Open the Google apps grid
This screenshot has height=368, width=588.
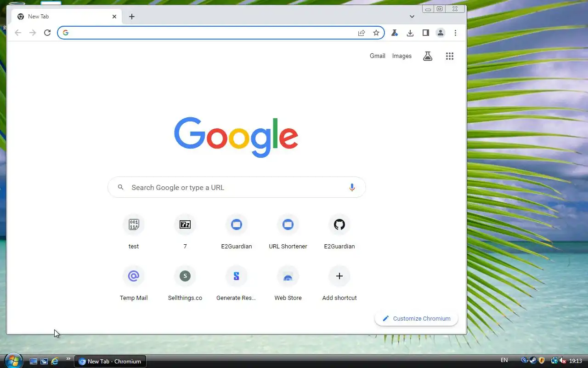450,56
